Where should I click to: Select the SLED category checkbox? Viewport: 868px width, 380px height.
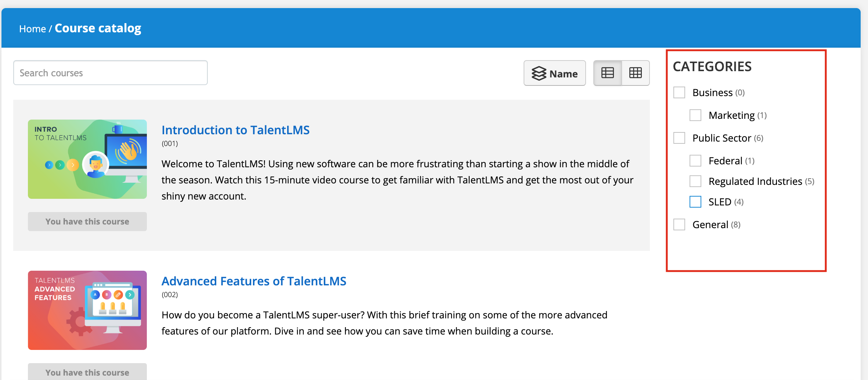[x=695, y=202]
